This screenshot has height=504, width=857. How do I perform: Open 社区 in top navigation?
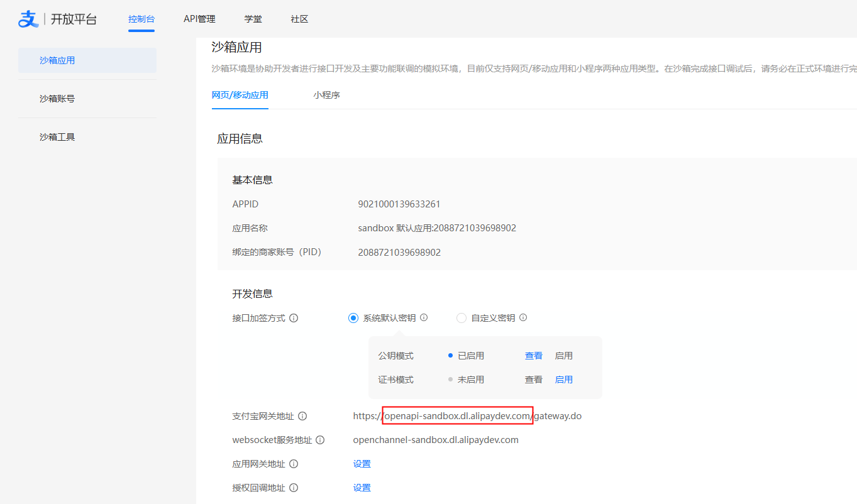click(x=300, y=19)
